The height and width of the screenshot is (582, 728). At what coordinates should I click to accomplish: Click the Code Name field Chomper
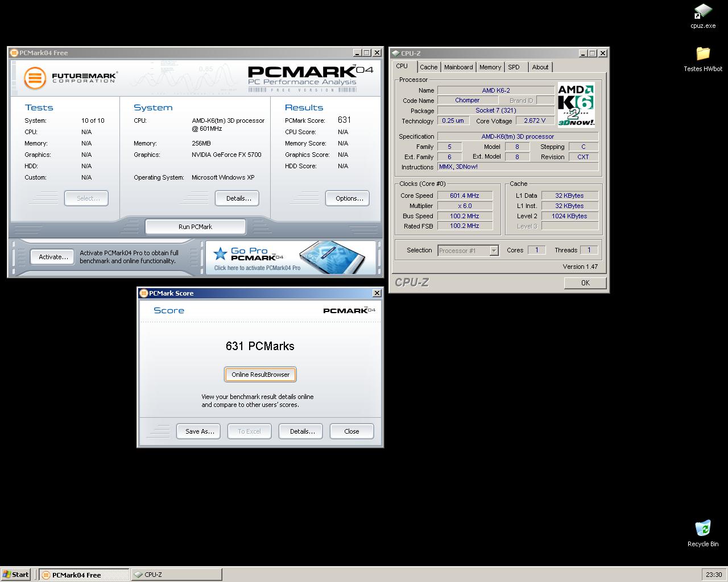[x=467, y=101]
